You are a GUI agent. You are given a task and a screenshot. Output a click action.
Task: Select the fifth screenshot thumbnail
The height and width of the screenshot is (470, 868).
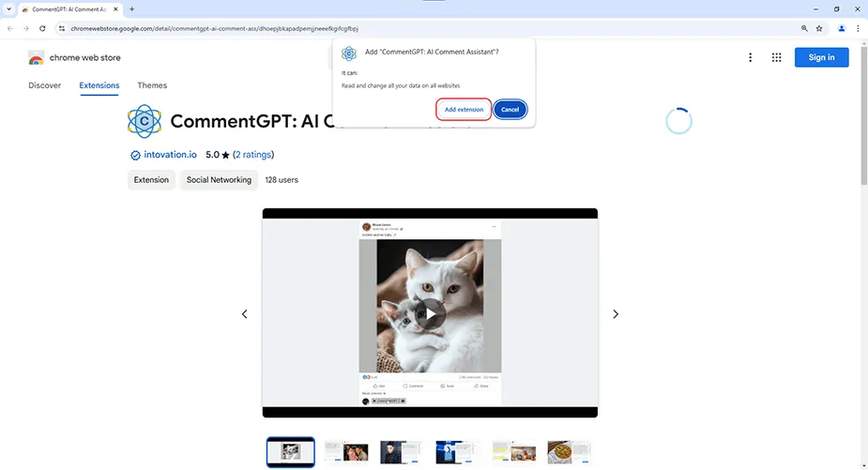pyautogui.click(x=513, y=452)
